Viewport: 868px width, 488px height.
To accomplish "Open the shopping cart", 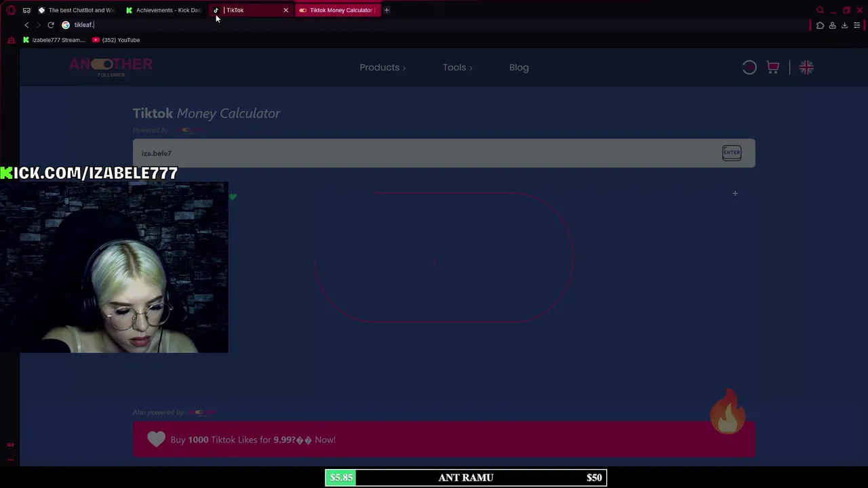I will click(773, 67).
